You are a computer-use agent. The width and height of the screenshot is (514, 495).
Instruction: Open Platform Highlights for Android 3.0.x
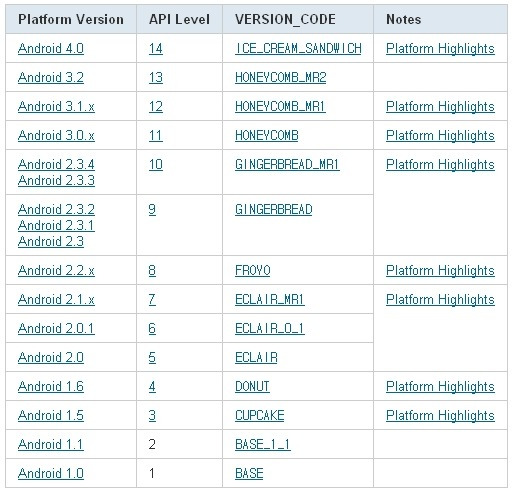tap(440, 136)
